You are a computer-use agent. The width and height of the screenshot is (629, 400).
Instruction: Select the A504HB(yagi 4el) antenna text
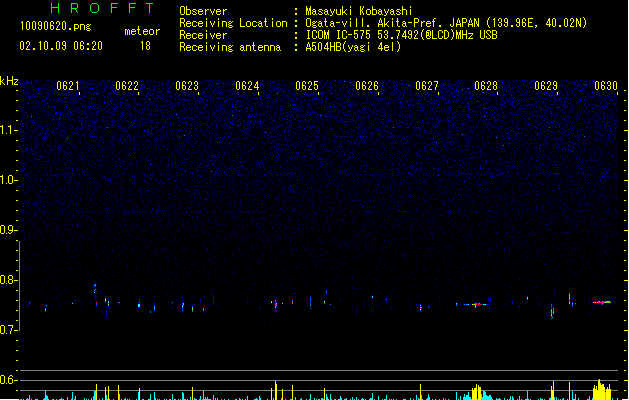coord(353,47)
